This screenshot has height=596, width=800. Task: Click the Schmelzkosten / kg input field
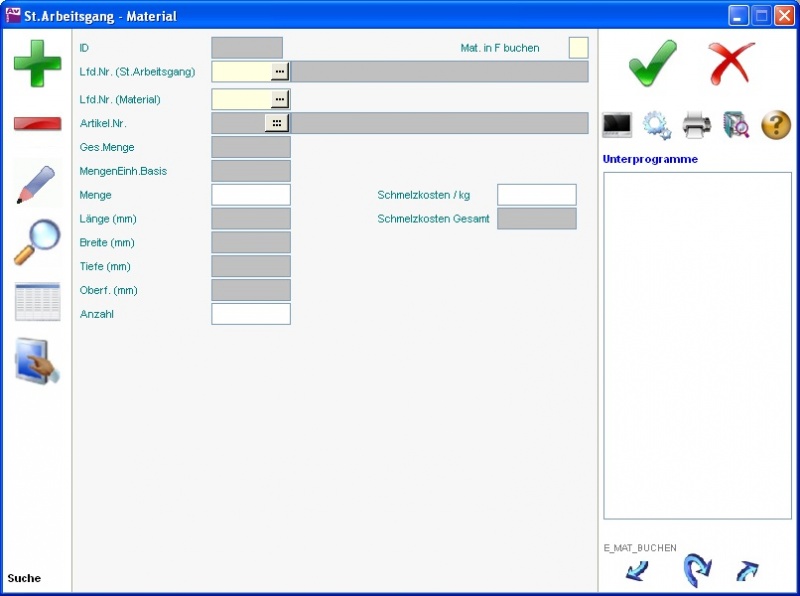click(537, 195)
